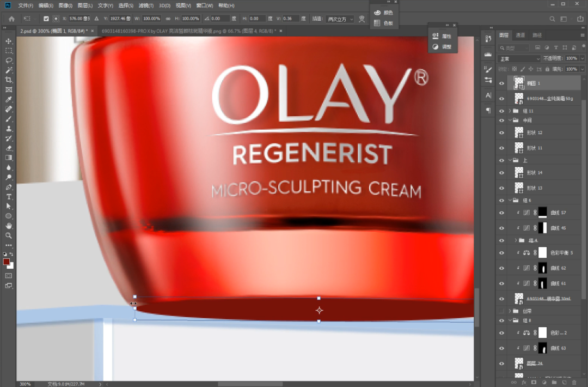Image resolution: width=588 pixels, height=387 pixels.
Task: Select the Zoom tool
Action: coord(9,235)
